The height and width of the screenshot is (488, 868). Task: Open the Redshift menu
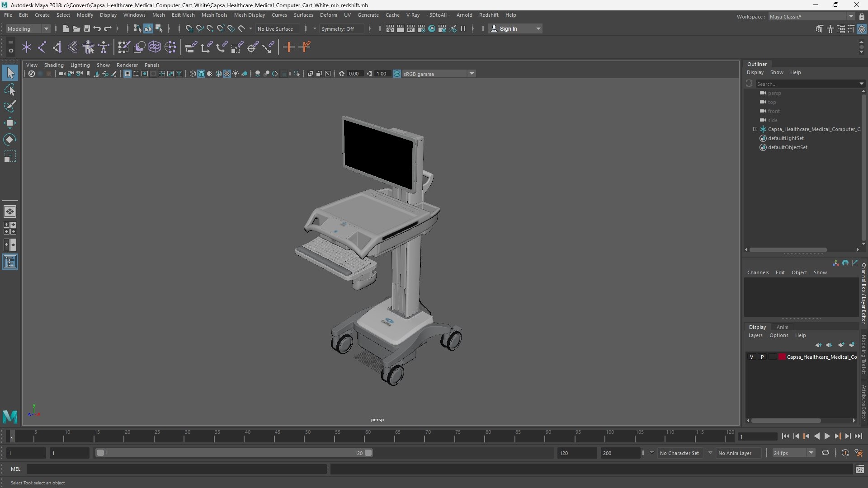[x=489, y=15]
